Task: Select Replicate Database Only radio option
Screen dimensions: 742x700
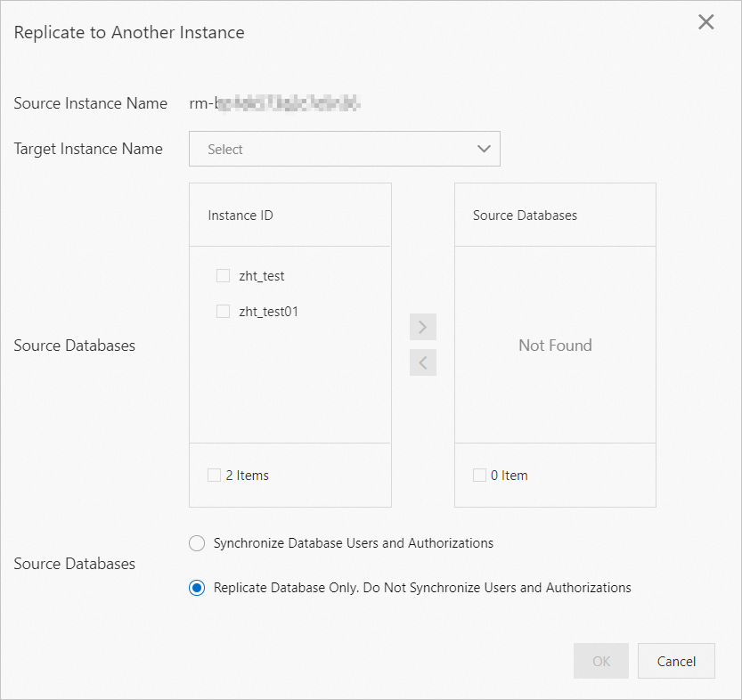Action: (x=197, y=588)
